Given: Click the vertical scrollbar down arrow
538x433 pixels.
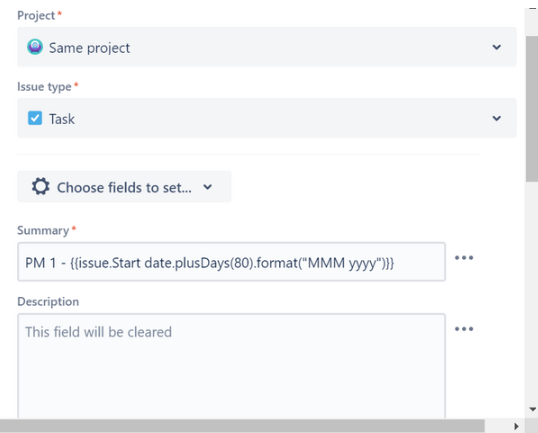Looking at the screenshot, I should 533,409.
